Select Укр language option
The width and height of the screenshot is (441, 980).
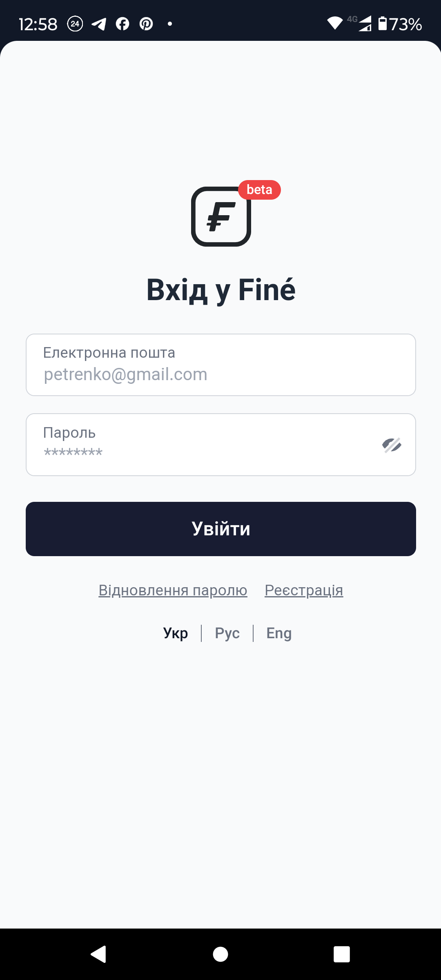tap(176, 633)
